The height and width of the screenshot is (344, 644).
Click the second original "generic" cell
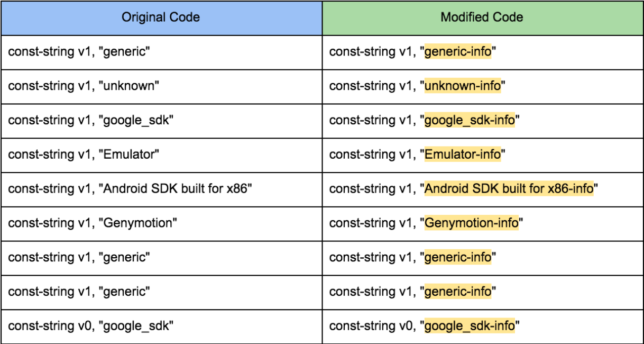click(79, 258)
